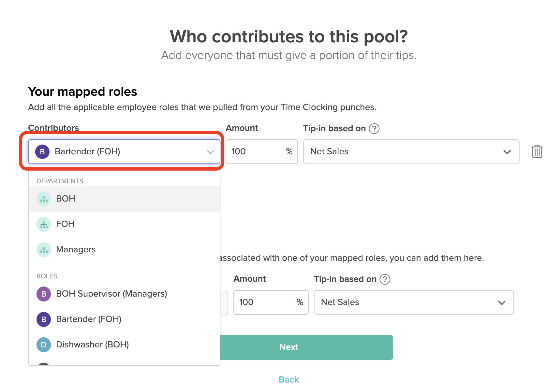Select BOH from the departments list
This screenshot has width=560, height=392.
click(x=66, y=199)
